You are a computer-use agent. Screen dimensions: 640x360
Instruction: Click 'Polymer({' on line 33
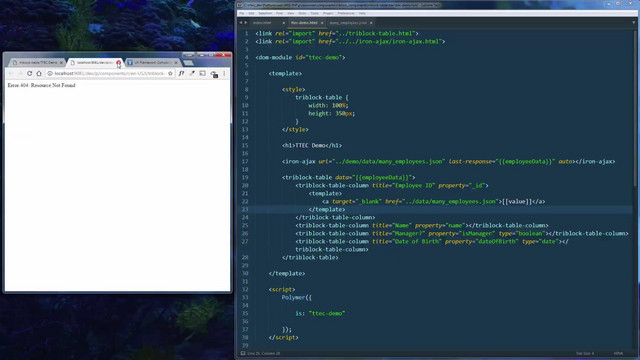297,298
